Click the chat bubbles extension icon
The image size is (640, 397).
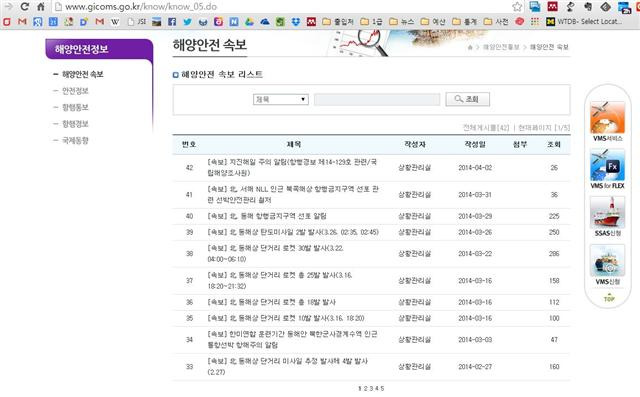(535, 7)
